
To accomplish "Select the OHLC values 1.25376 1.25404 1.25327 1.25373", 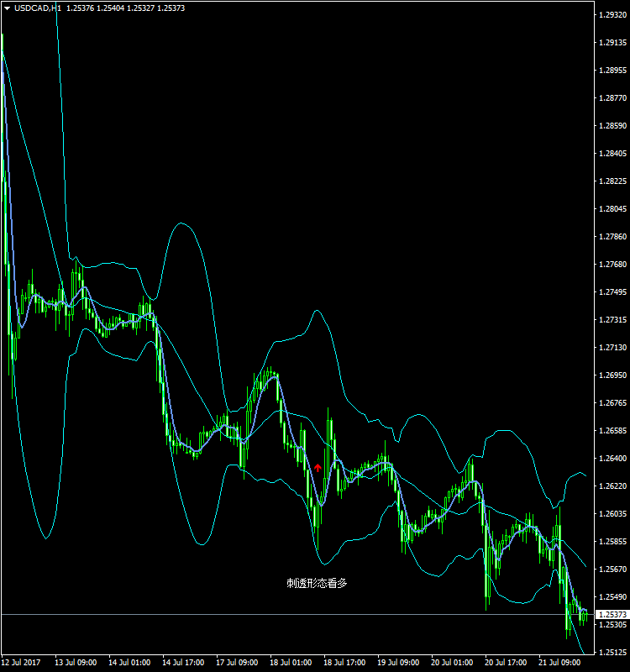I will 125,8.
